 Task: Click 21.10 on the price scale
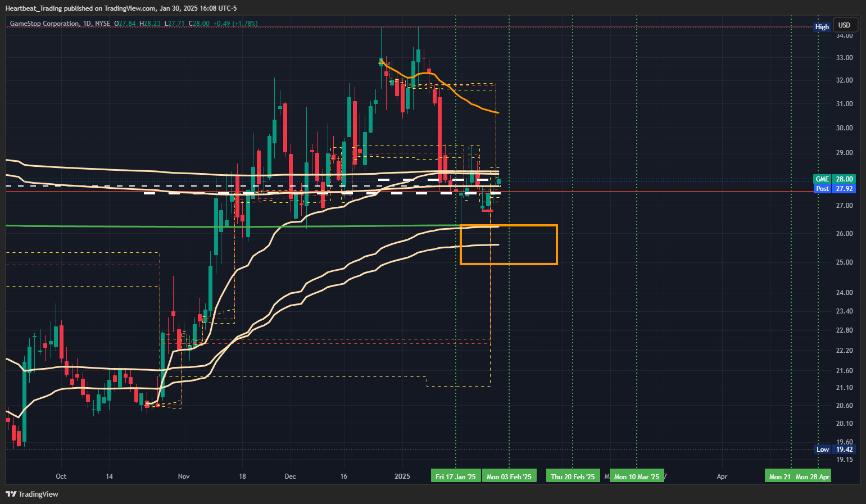pos(845,388)
